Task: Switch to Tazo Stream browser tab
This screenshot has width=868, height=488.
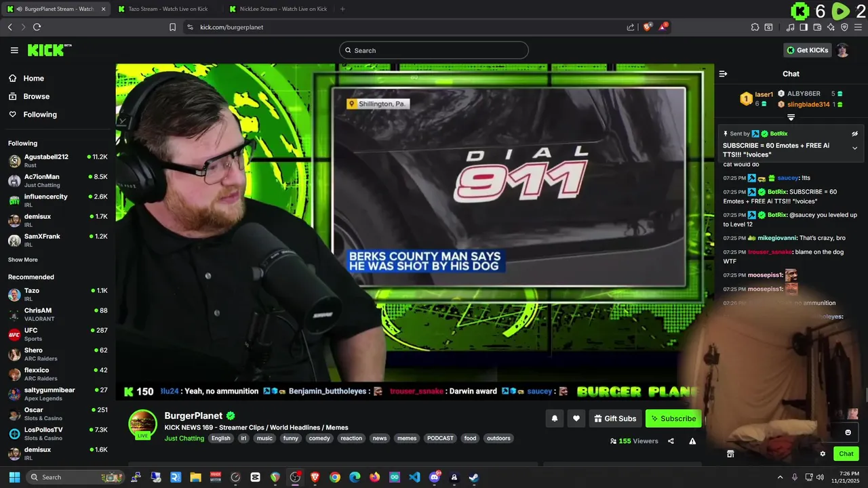Action: tap(167, 9)
